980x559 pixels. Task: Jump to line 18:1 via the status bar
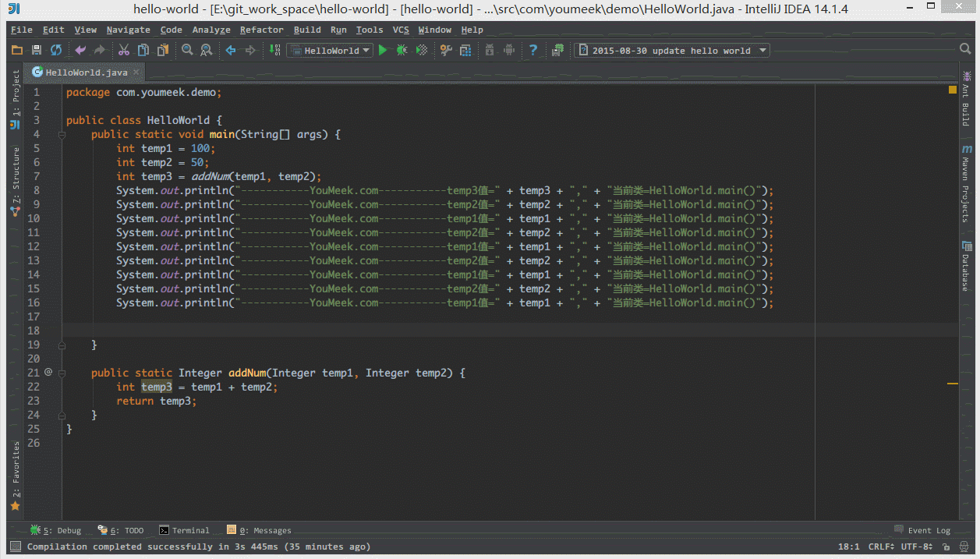click(849, 547)
